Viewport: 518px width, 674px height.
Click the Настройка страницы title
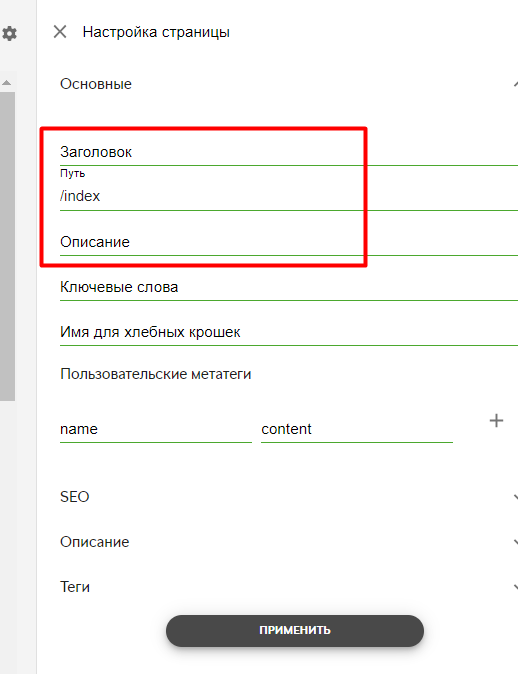click(156, 32)
